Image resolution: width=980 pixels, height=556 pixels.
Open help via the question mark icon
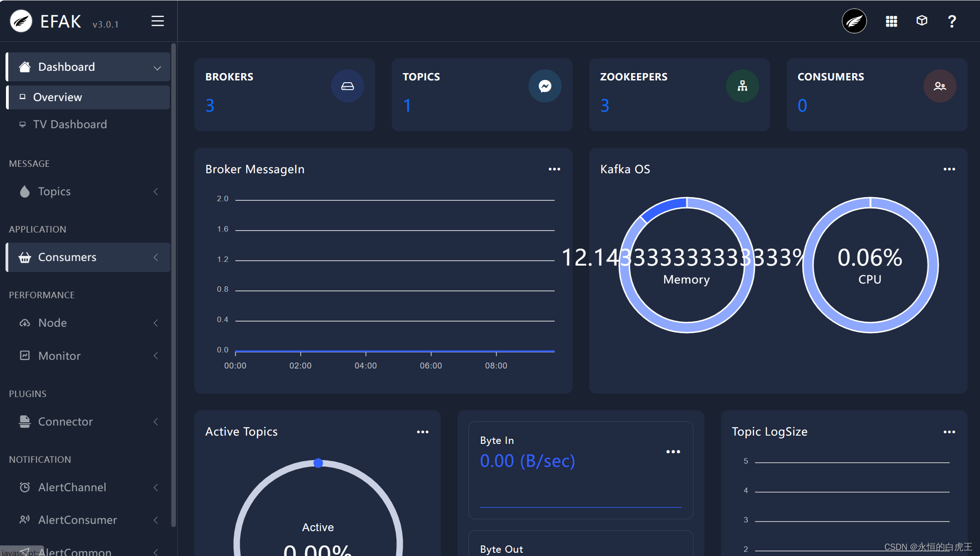(952, 21)
